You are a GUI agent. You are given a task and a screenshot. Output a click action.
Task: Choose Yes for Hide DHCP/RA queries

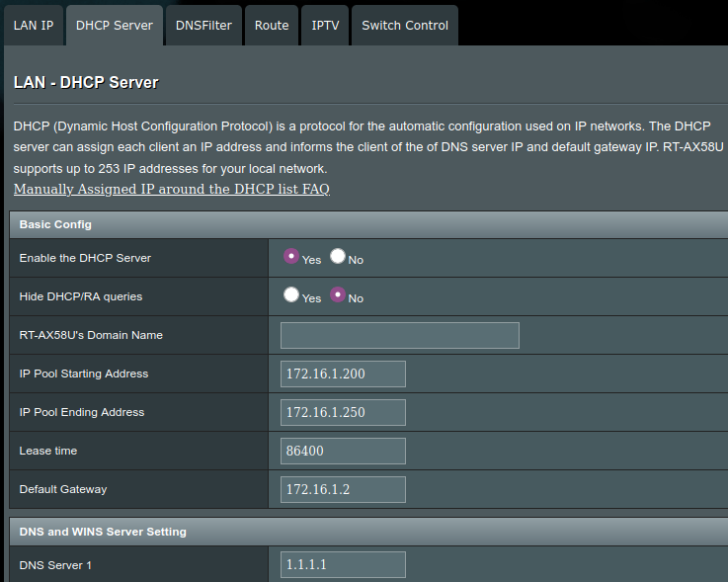tap(291, 294)
